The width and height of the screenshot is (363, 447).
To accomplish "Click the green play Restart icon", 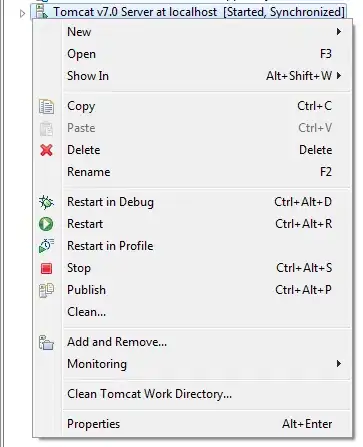I will tap(46, 224).
